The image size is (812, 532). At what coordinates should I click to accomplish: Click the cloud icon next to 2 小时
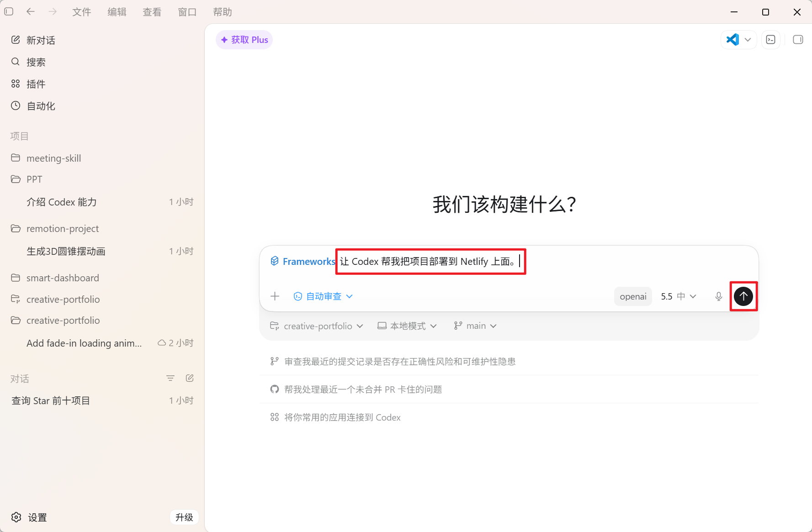pyautogui.click(x=162, y=342)
